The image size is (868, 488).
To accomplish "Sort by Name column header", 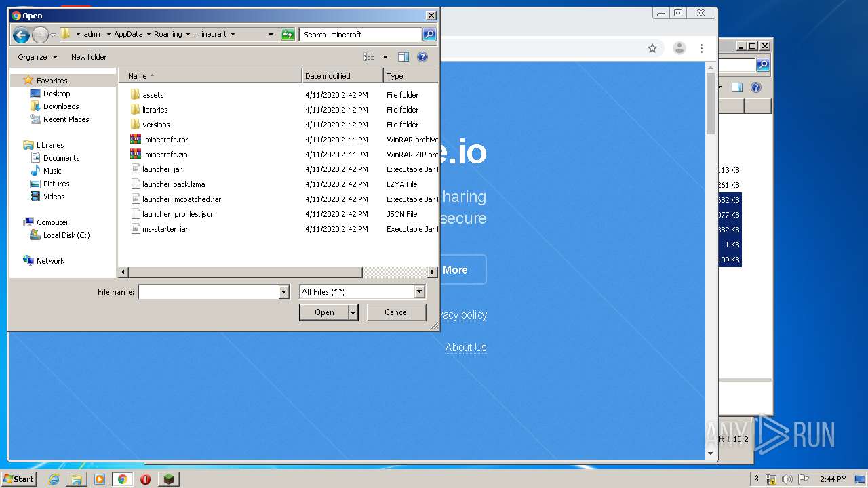I will coord(210,76).
